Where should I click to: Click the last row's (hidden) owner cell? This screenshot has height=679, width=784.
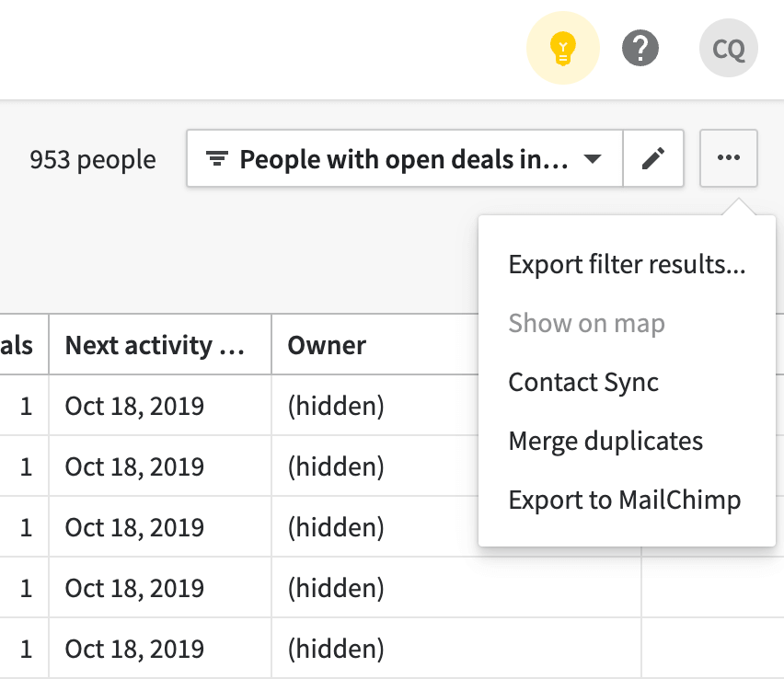[335, 649]
